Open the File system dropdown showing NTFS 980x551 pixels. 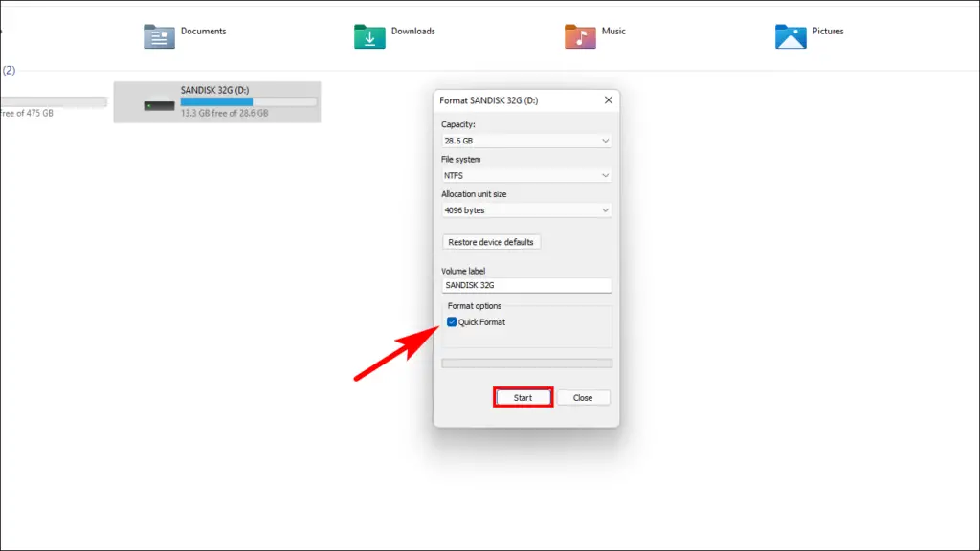pos(526,176)
